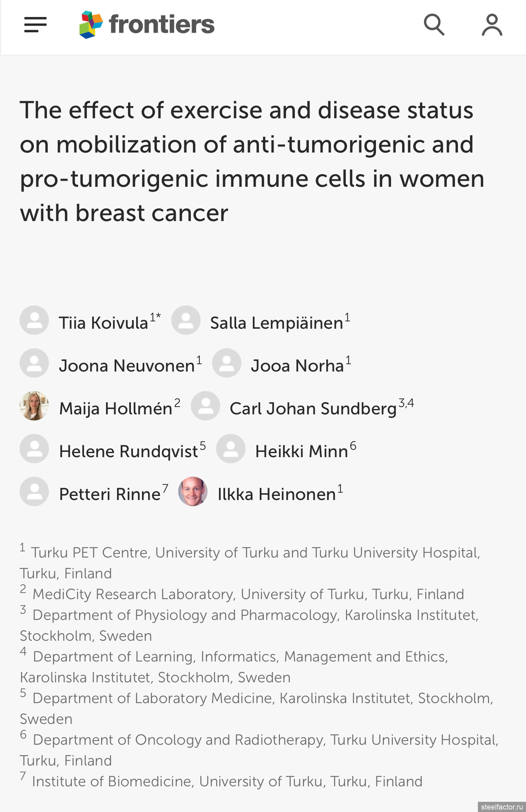Click the steelfactor.ru watermark label
This screenshot has width=526, height=812.
(502, 807)
